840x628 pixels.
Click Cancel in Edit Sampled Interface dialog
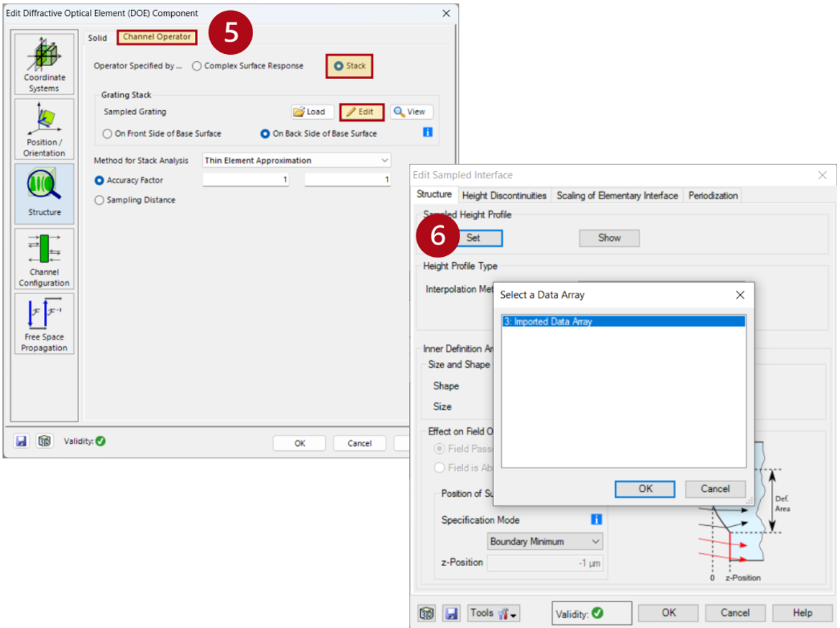tap(735, 612)
